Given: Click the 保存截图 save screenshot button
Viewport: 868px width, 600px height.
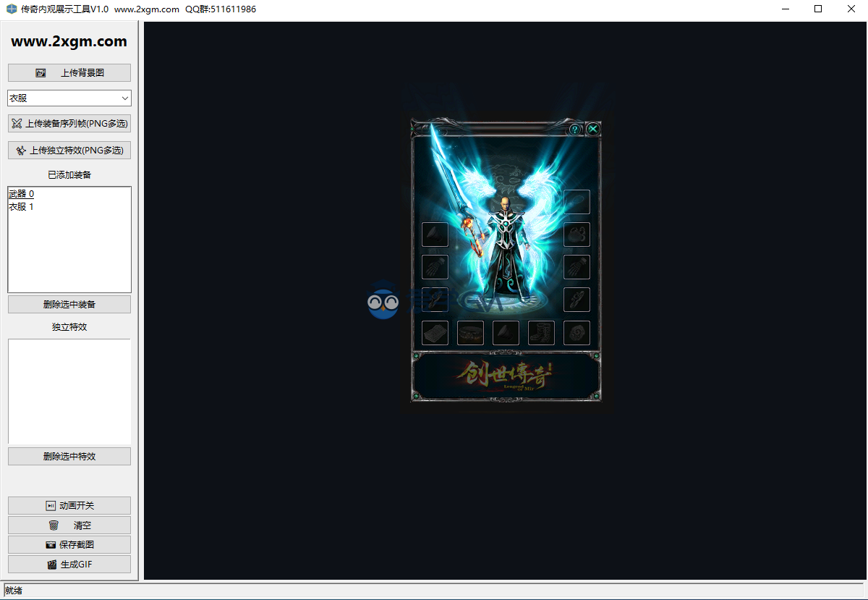Looking at the screenshot, I should [69, 545].
